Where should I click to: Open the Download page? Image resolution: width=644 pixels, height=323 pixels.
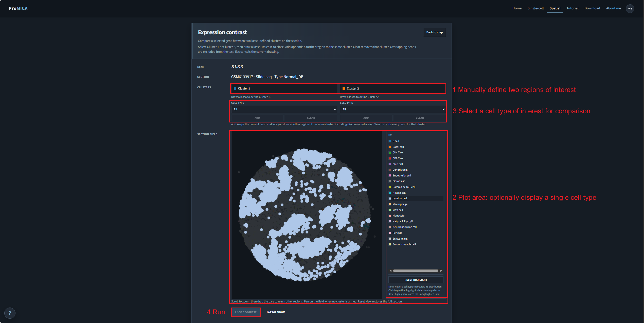(592, 8)
